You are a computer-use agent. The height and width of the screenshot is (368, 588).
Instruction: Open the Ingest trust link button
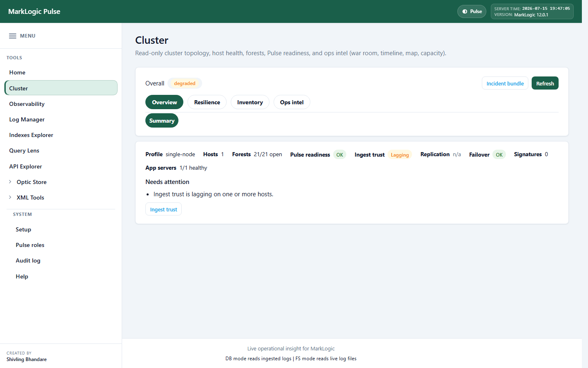[x=163, y=209]
